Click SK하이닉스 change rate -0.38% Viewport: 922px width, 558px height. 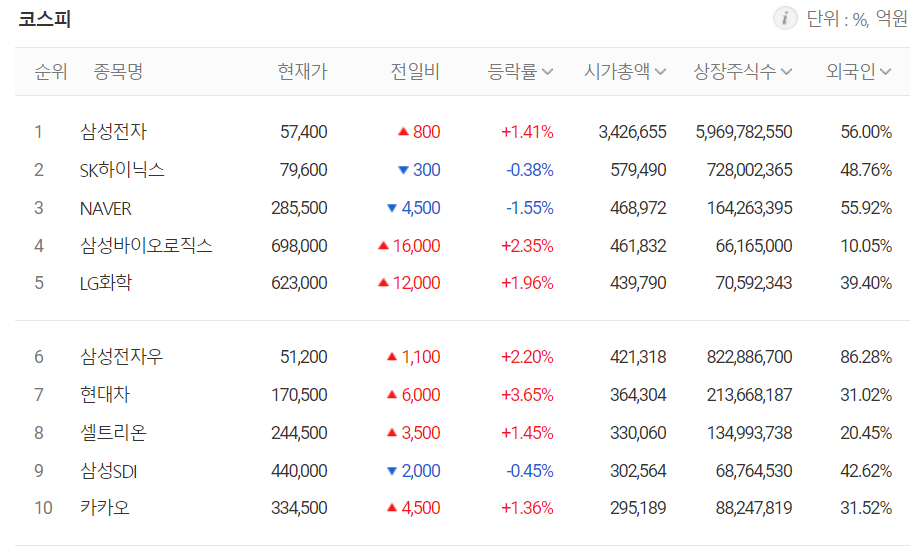pyautogui.click(x=530, y=170)
